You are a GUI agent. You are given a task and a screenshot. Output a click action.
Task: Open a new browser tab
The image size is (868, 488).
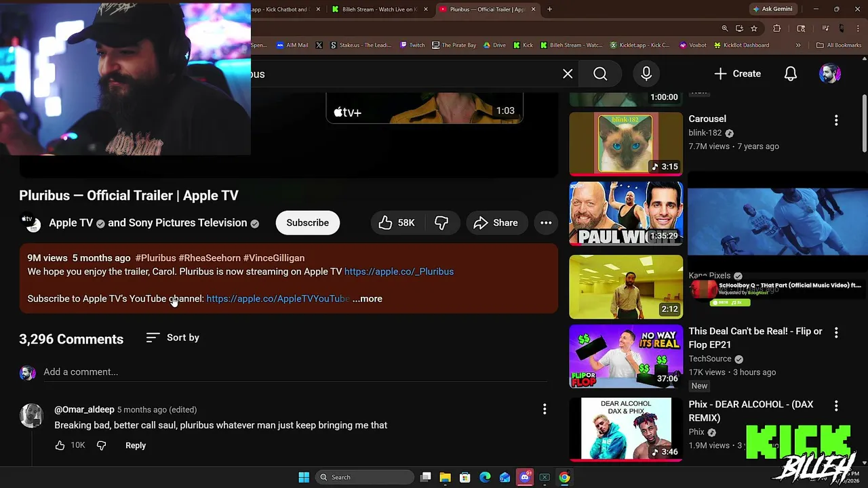(549, 9)
